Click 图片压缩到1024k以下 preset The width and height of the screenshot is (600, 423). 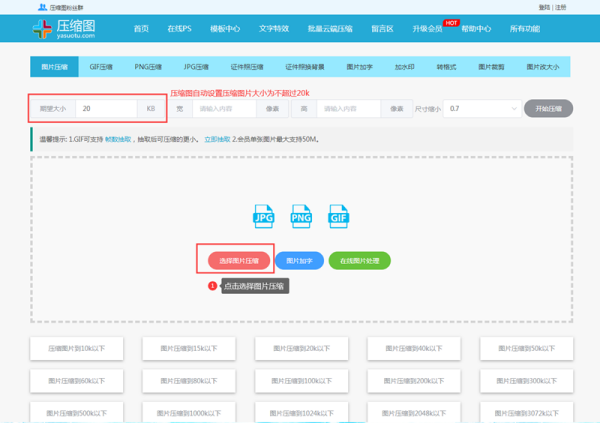click(302, 413)
